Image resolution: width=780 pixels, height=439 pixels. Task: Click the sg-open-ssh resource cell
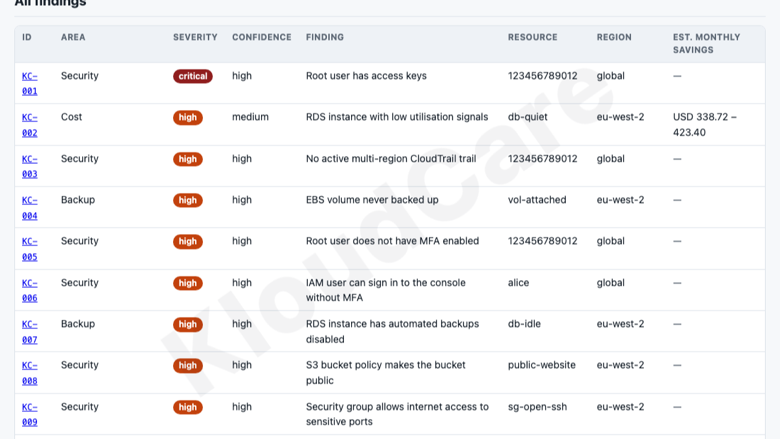point(537,407)
